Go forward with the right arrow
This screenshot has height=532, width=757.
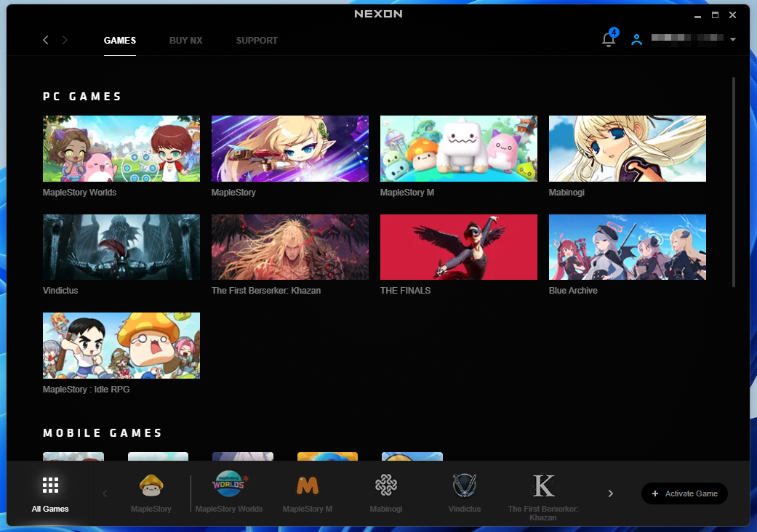65,40
